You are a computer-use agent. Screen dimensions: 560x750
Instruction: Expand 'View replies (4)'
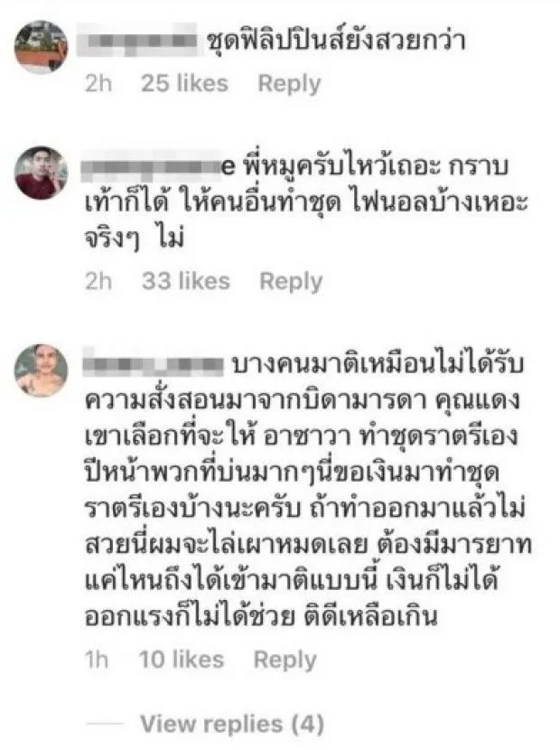(232, 724)
